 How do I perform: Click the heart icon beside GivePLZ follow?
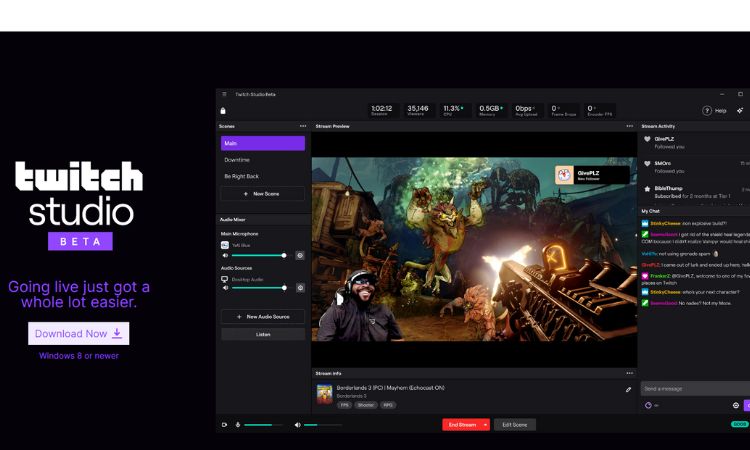pyautogui.click(x=647, y=139)
